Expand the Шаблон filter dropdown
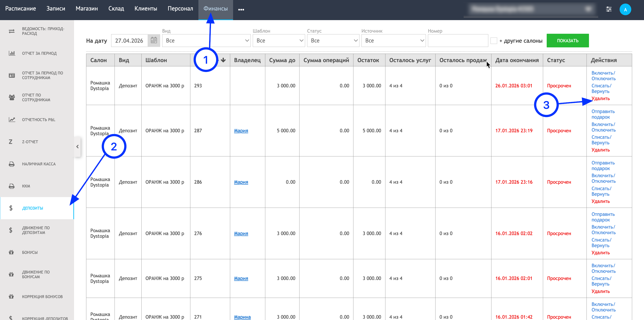This screenshot has width=644, height=320. 279,40
